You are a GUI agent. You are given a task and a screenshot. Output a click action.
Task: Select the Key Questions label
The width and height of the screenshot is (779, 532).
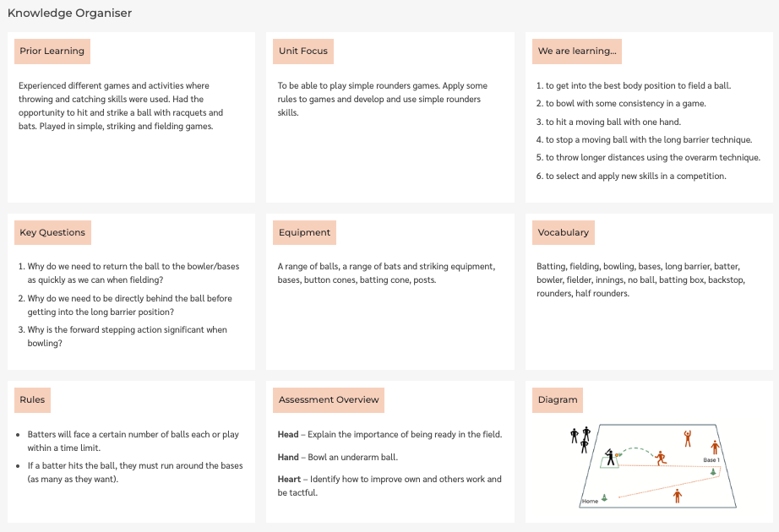point(52,232)
